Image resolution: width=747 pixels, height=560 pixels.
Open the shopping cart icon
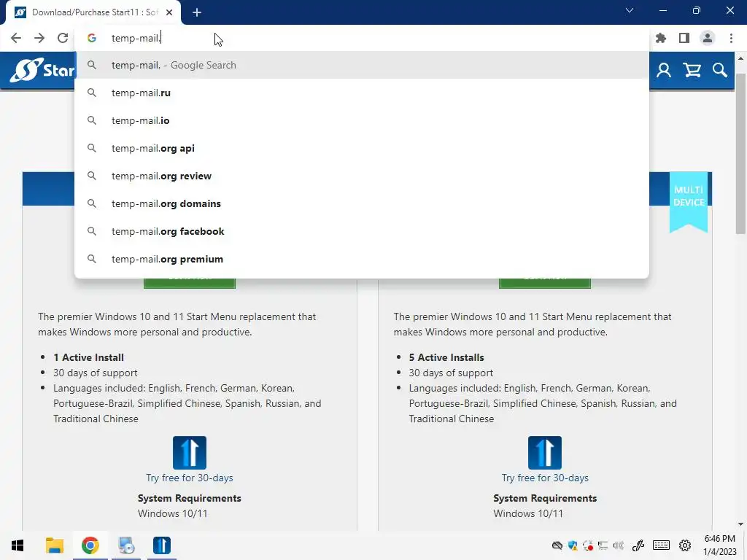coord(692,71)
